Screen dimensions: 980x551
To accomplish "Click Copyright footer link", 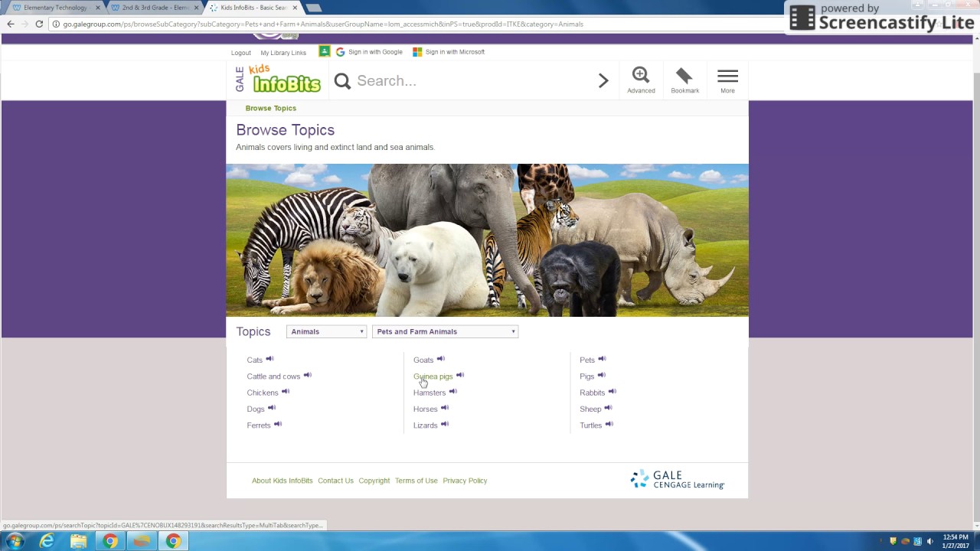I will tap(374, 481).
